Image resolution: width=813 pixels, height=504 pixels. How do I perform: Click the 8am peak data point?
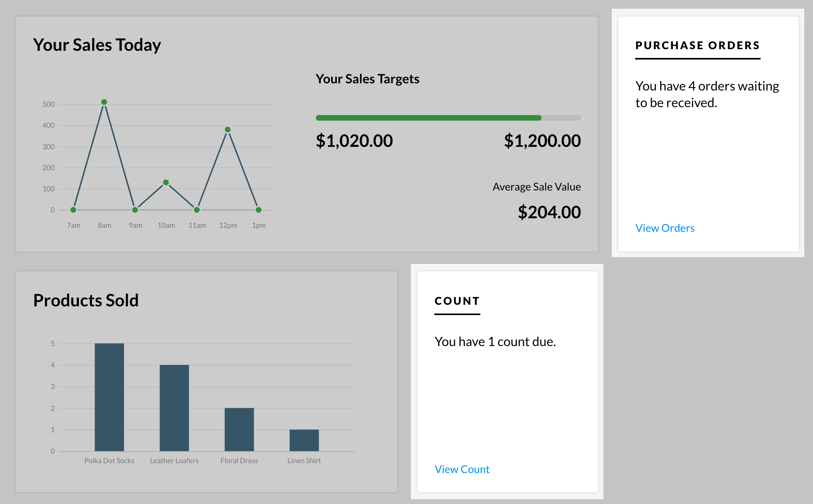point(104,102)
